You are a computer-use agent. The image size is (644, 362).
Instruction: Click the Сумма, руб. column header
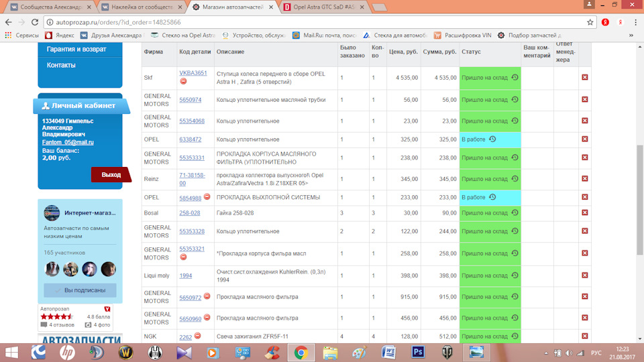[439, 52]
